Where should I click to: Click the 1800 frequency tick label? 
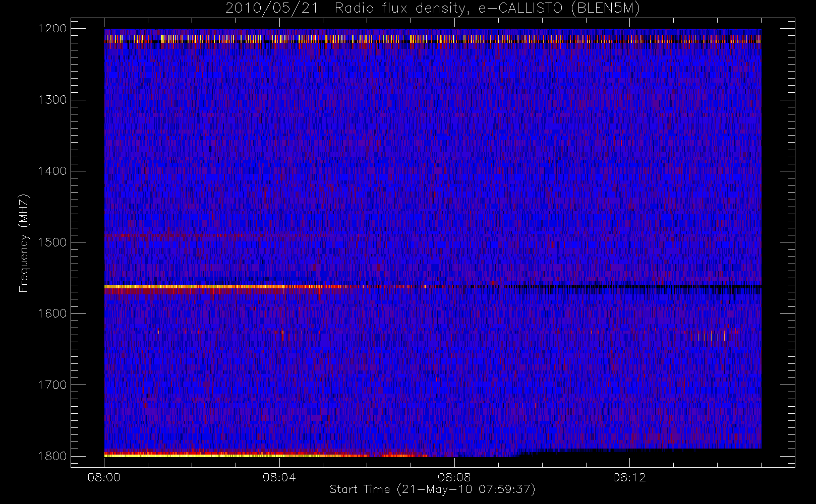[x=52, y=456]
